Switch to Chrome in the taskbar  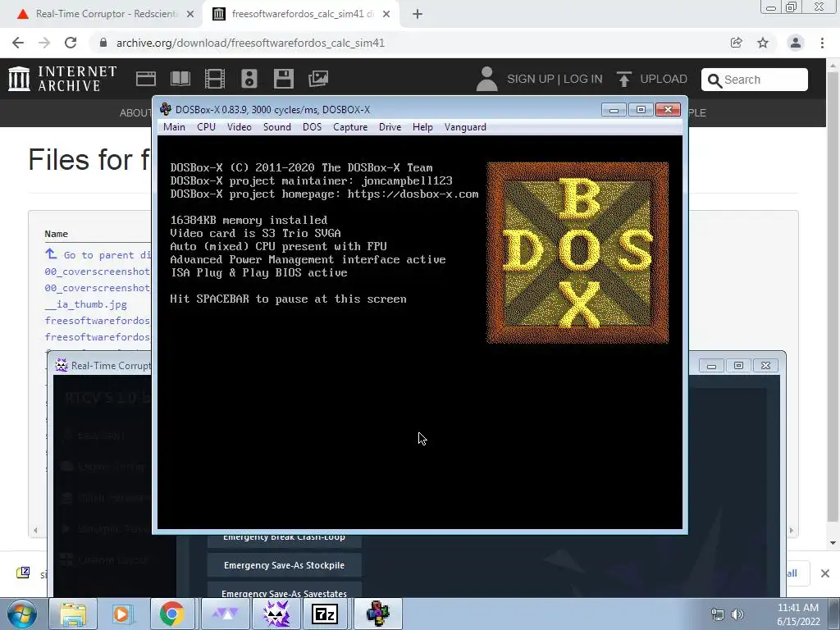point(171,614)
